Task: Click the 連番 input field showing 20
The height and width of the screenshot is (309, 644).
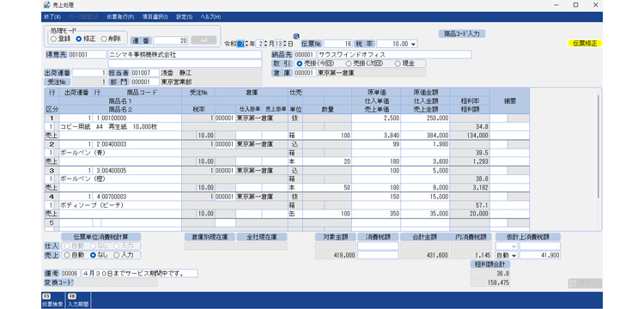Action: (x=171, y=40)
